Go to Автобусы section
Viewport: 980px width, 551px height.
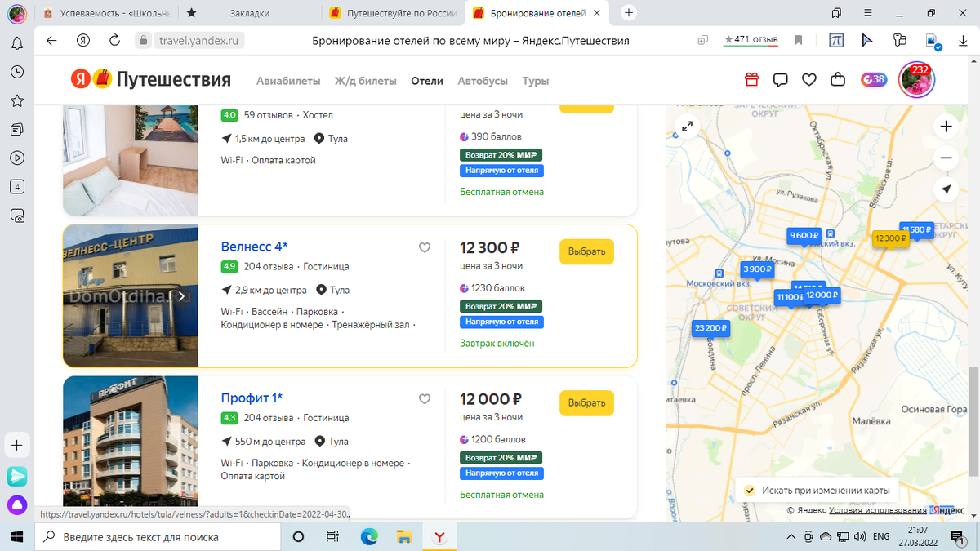coord(483,81)
